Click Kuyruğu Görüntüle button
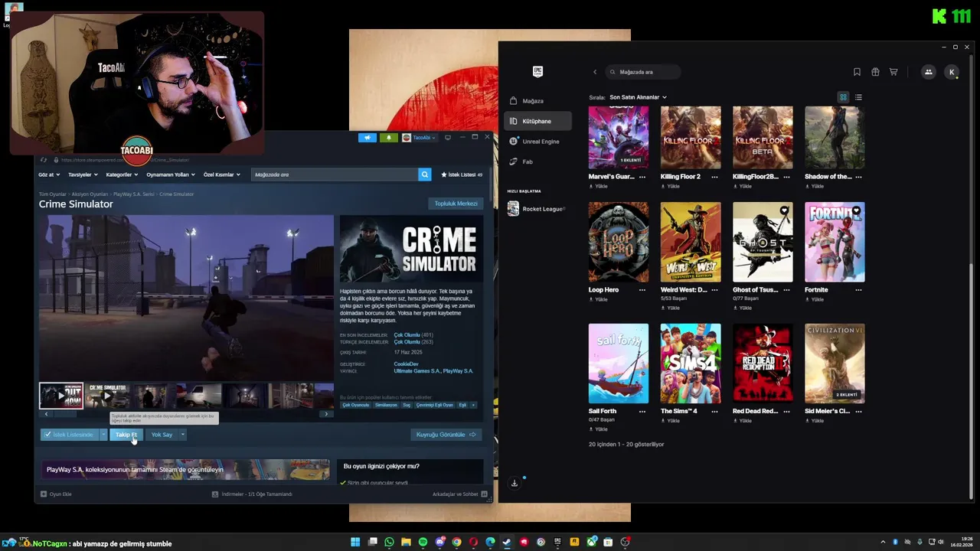Screen dimensions: 980x551 tap(446, 435)
